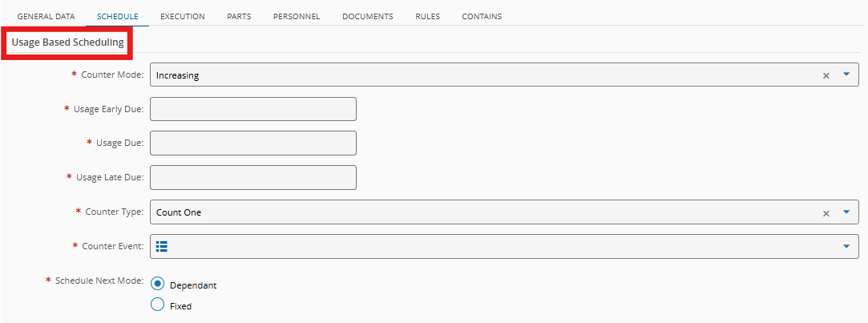Focus the Usage Due input field
Screen dimensions: 868x323
(253, 143)
